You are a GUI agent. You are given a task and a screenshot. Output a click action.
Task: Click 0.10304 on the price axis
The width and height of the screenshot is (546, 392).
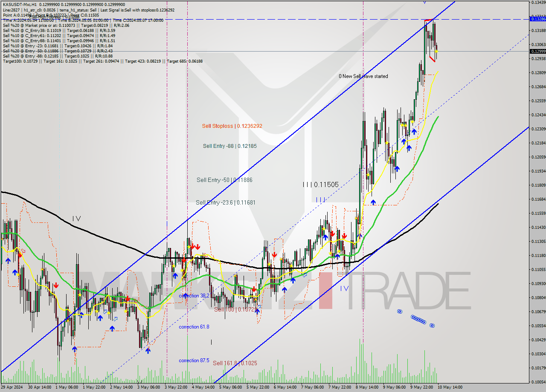pos(538,354)
